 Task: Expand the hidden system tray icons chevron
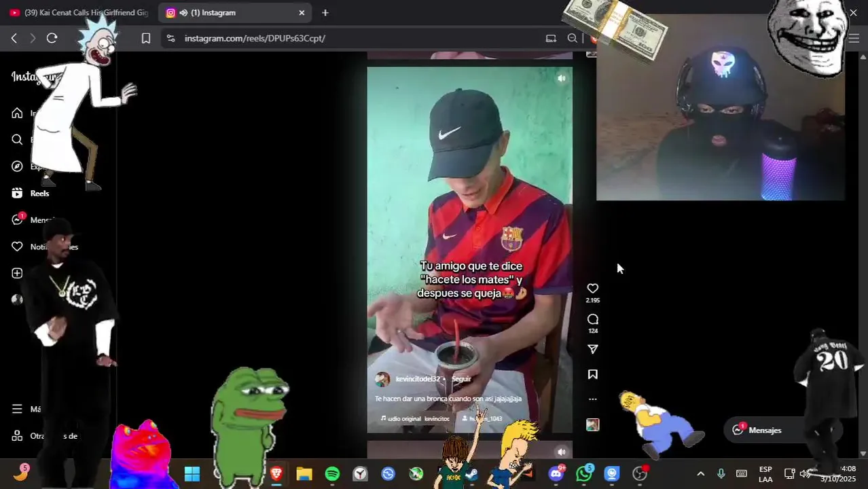[701, 473]
